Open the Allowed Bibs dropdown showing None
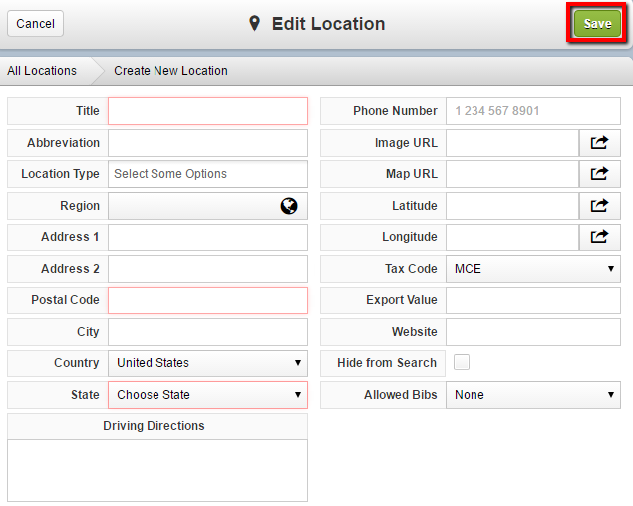Viewport: 633px width, 506px height. (533, 395)
